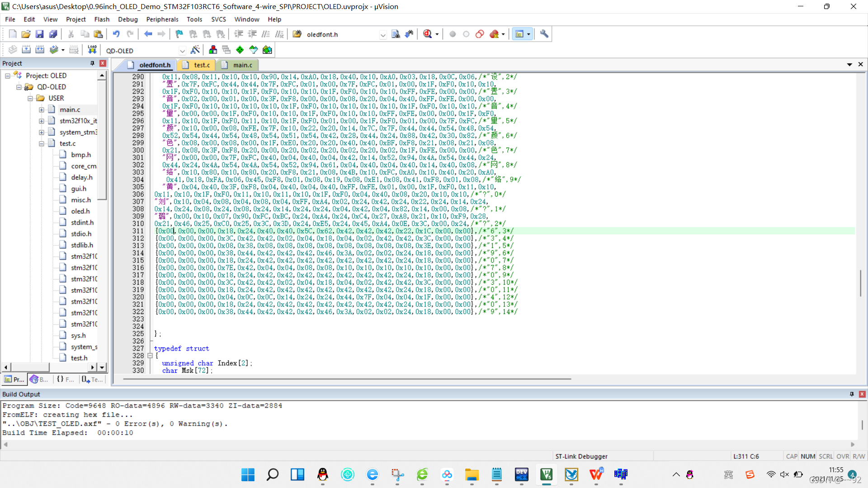Collapse the USER group node

click(x=30, y=99)
